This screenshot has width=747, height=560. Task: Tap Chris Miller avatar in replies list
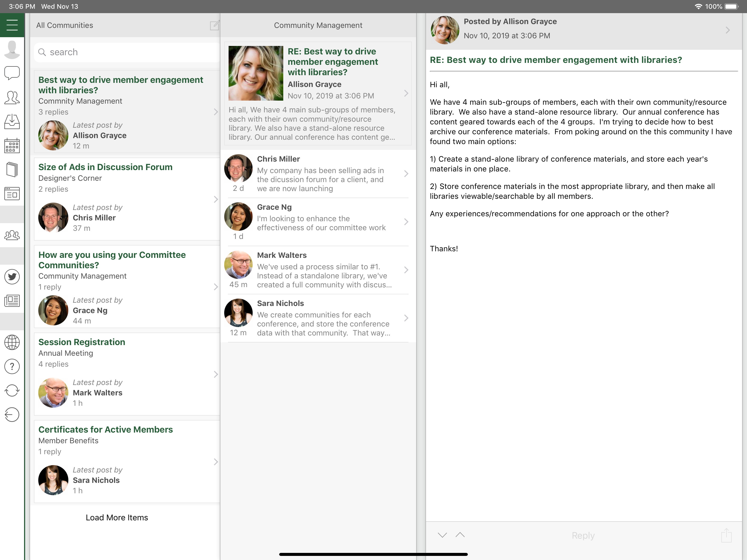[238, 168]
